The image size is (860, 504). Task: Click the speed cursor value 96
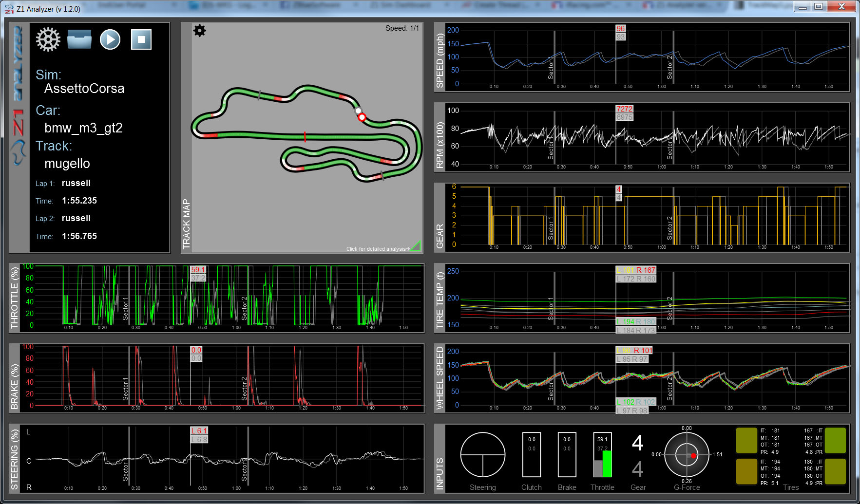620,29
